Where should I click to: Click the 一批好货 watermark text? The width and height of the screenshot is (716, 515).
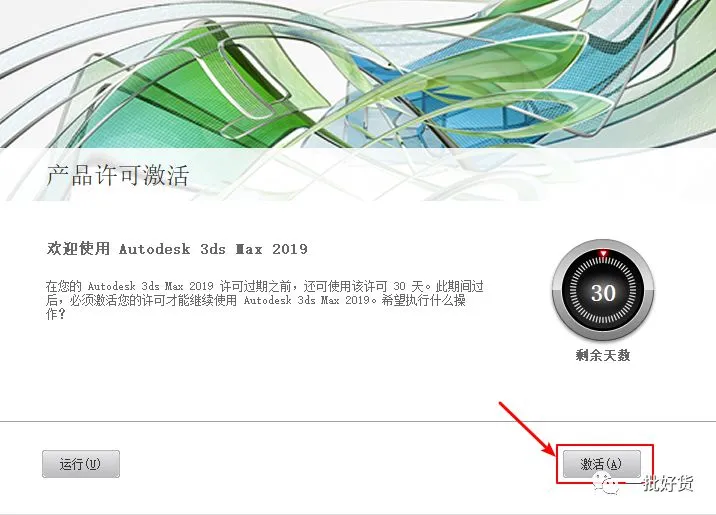tap(668, 483)
